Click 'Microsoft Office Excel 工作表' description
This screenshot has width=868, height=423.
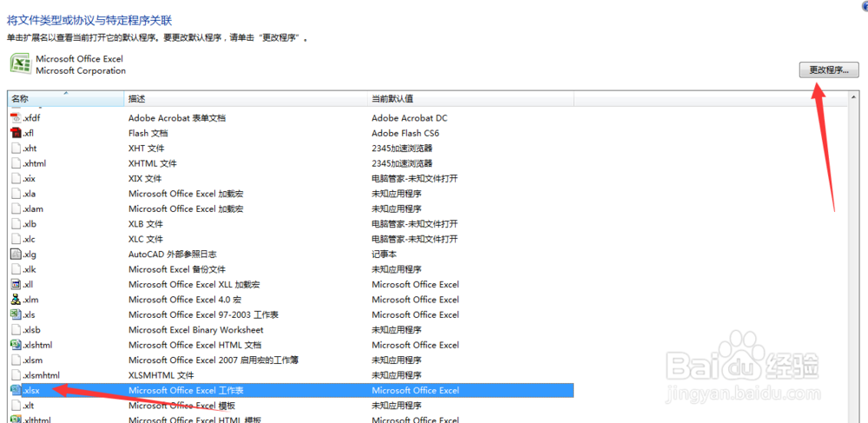[x=186, y=390]
